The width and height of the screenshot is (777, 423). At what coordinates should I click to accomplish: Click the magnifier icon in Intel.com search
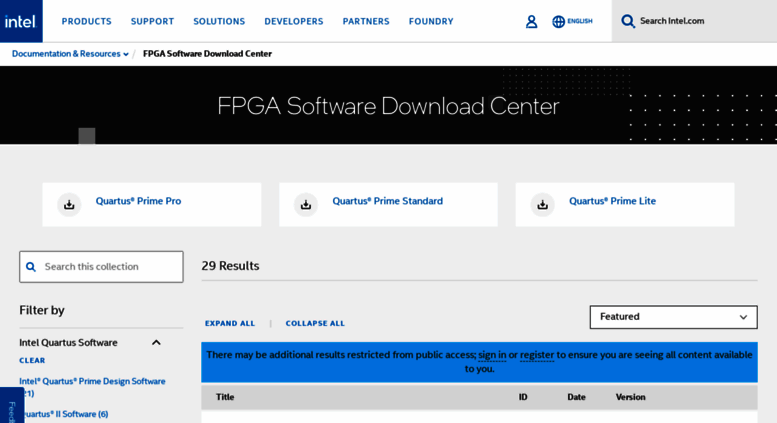point(628,21)
